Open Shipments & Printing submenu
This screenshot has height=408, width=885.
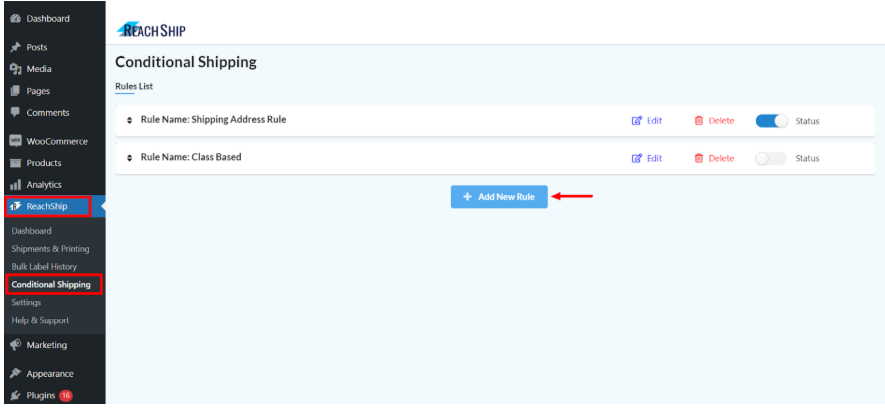pyautogui.click(x=50, y=249)
